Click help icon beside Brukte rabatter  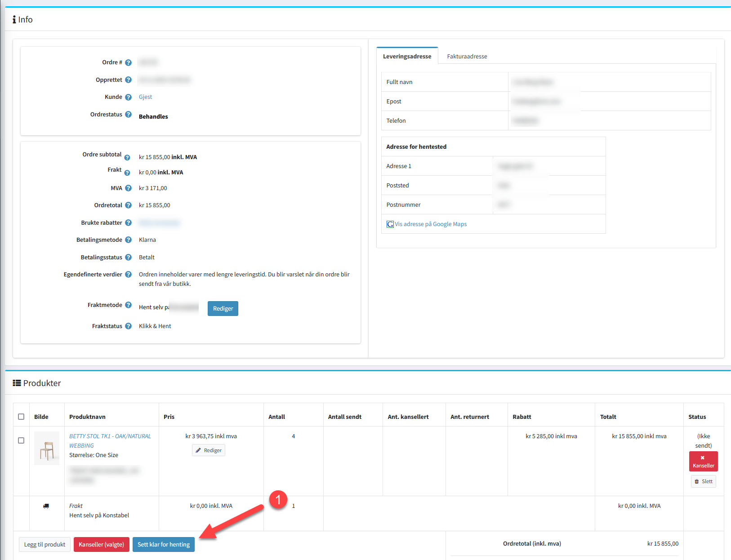(128, 223)
